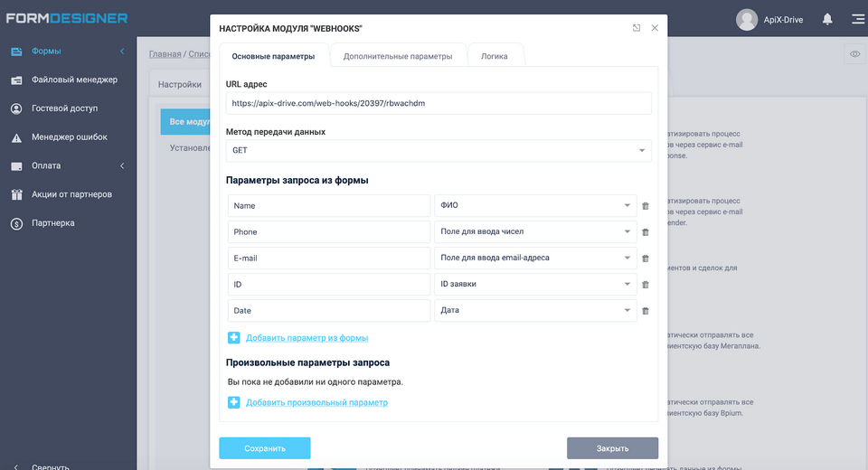Click trash icon beside the Date row
This screenshot has width=868, height=470.
coord(645,311)
